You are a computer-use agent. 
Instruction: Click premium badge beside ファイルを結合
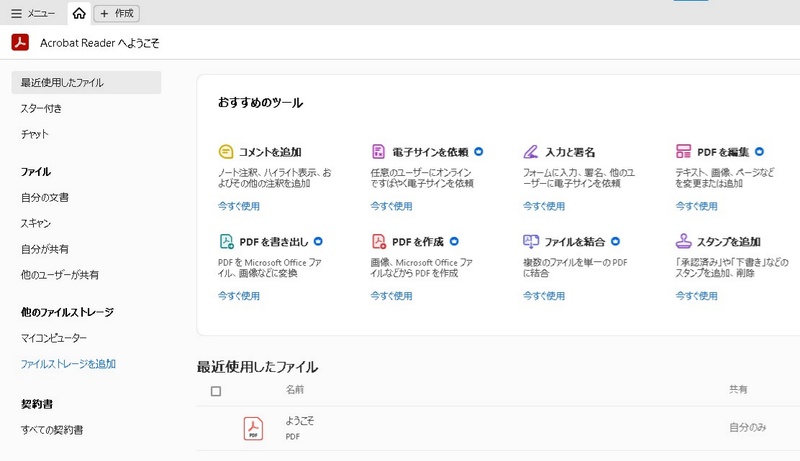point(615,241)
